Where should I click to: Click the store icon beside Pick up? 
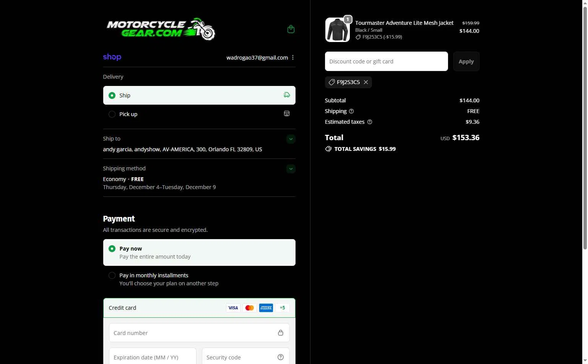pyautogui.click(x=287, y=113)
